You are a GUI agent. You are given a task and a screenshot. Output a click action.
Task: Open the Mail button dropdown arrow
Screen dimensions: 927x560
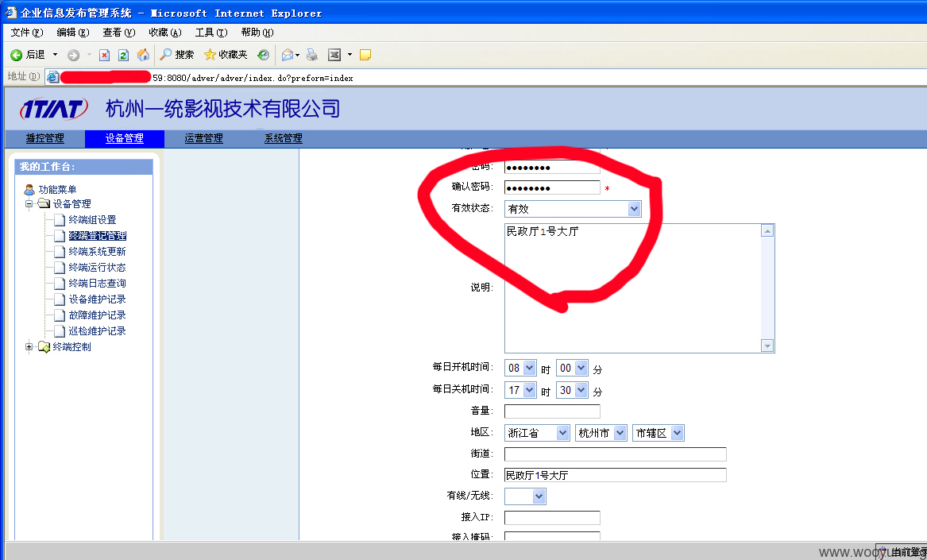point(297,55)
